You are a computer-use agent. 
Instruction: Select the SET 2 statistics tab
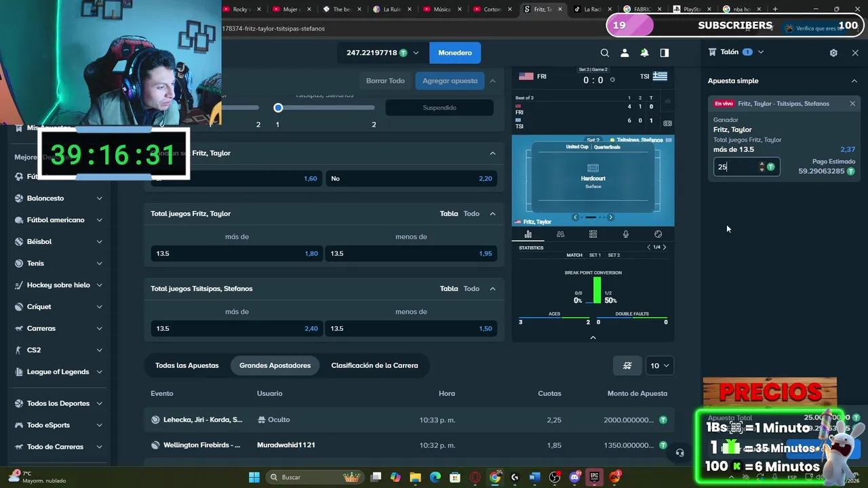614,256
